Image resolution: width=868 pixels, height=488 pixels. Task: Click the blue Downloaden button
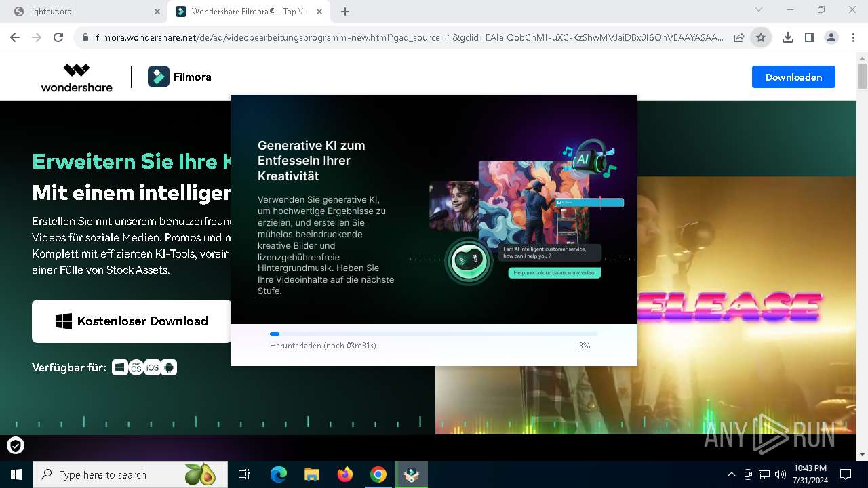coord(793,77)
